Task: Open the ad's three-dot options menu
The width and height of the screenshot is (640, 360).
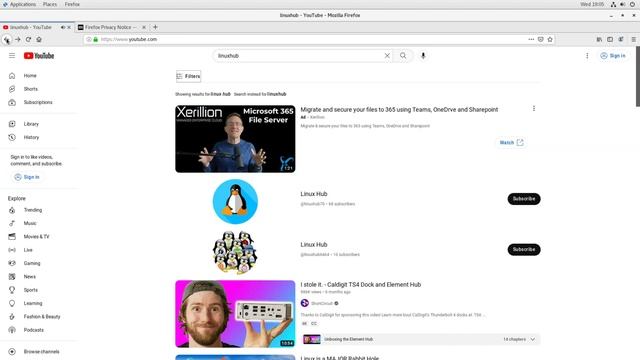Action: [x=533, y=109]
